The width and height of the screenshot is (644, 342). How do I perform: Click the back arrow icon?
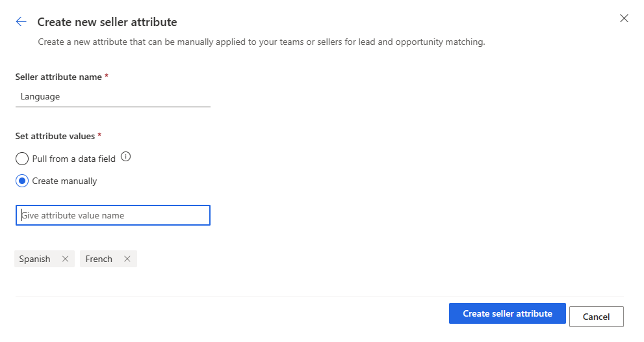21,22
